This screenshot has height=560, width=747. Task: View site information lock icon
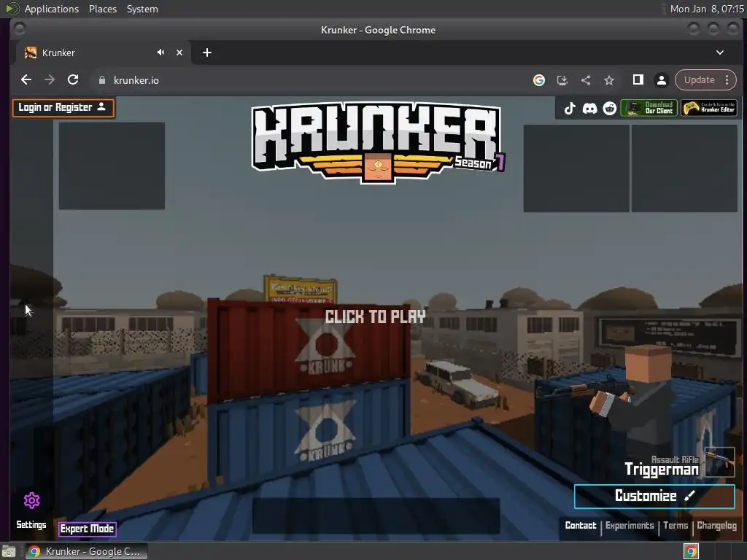point(101,80)
